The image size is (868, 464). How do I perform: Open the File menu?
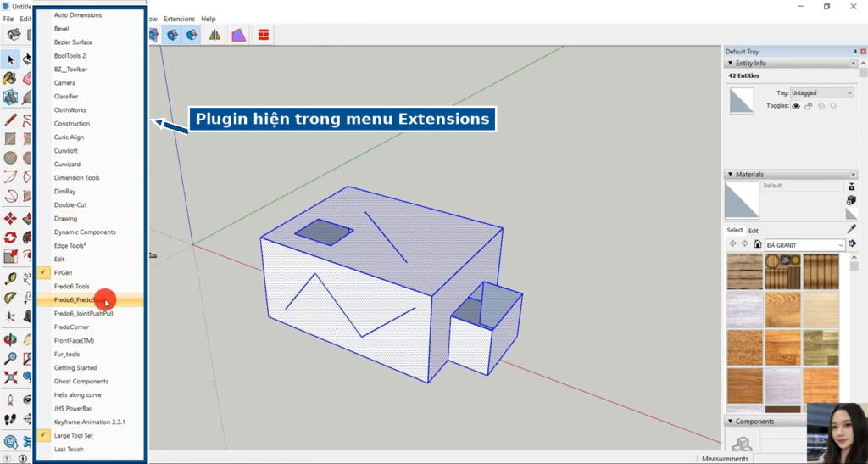click(x=8, y=19)
